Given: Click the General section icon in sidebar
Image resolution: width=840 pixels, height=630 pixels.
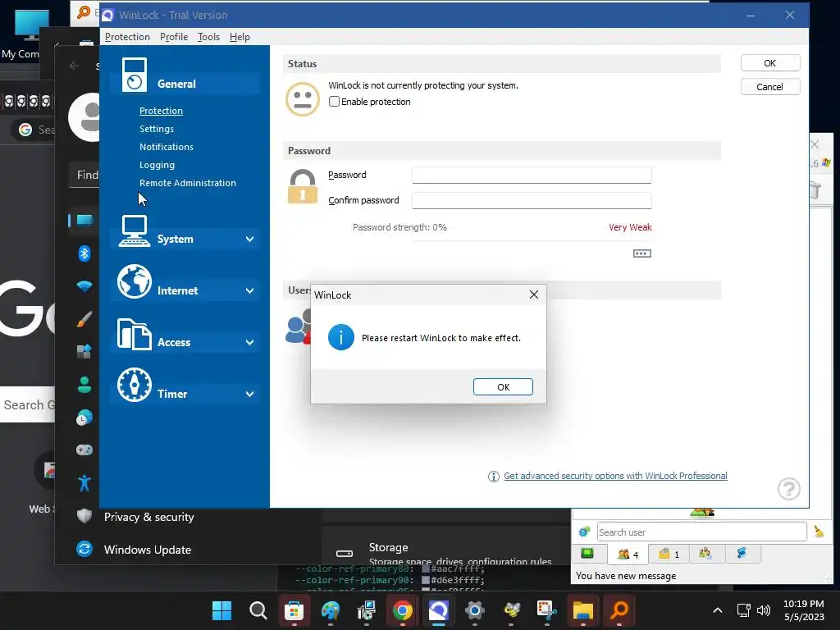Looking at the screenshot, I should tap(134, 75).
